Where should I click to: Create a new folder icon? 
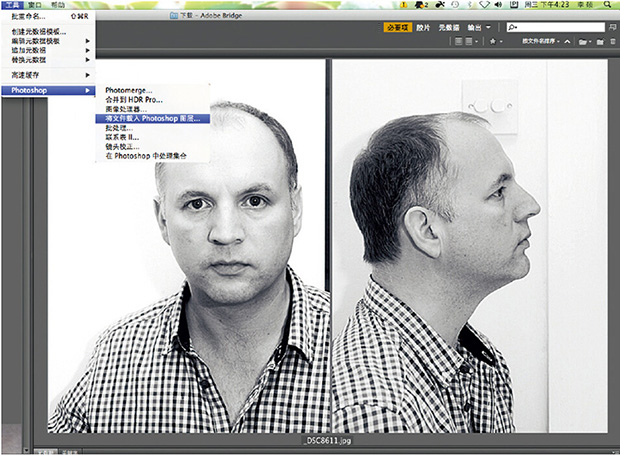click(x=600, y=42)
